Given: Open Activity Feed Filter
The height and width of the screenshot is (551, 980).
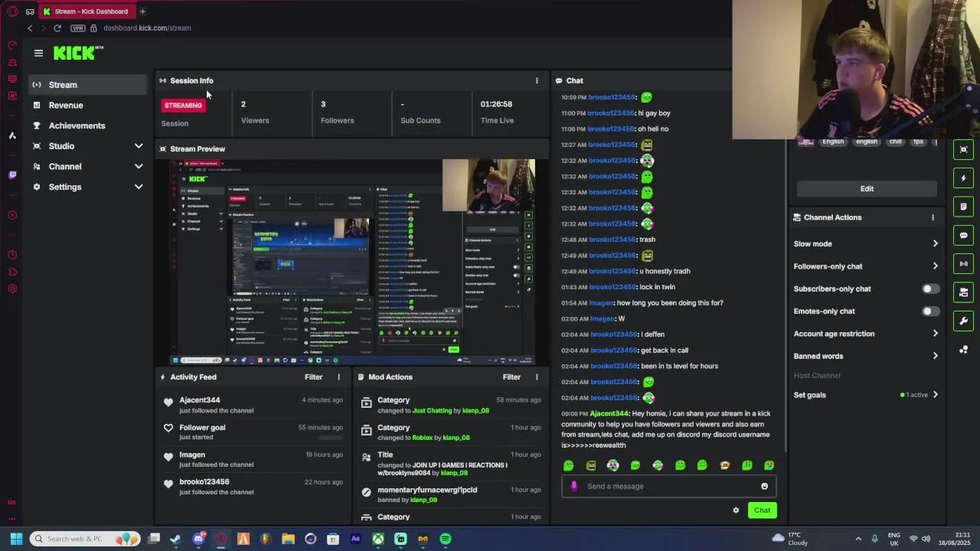Looking at the screenshot, I should [313, 377].
